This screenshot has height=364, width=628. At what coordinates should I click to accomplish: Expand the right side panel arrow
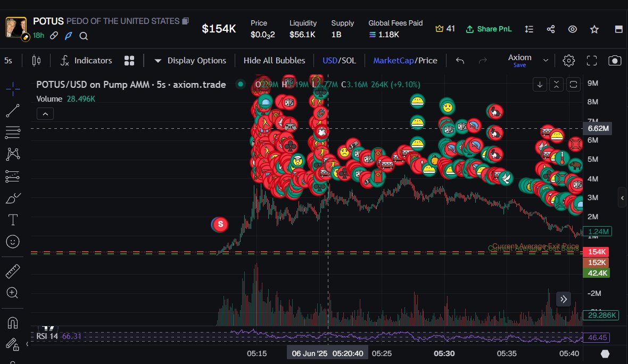(622, 198)
